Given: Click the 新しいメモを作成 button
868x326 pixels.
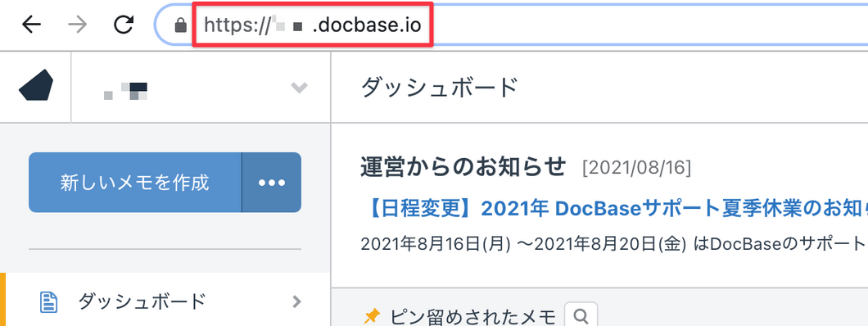Looking at the screenshot, I should (x=135, y=183).
